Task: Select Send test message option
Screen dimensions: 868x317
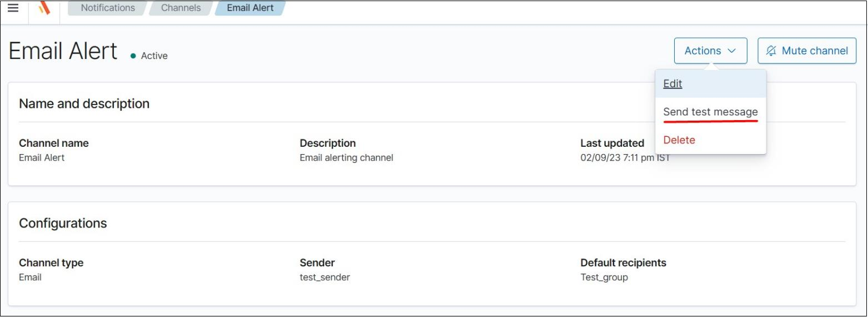Action: pyautogui.click(x=710, y=112)
